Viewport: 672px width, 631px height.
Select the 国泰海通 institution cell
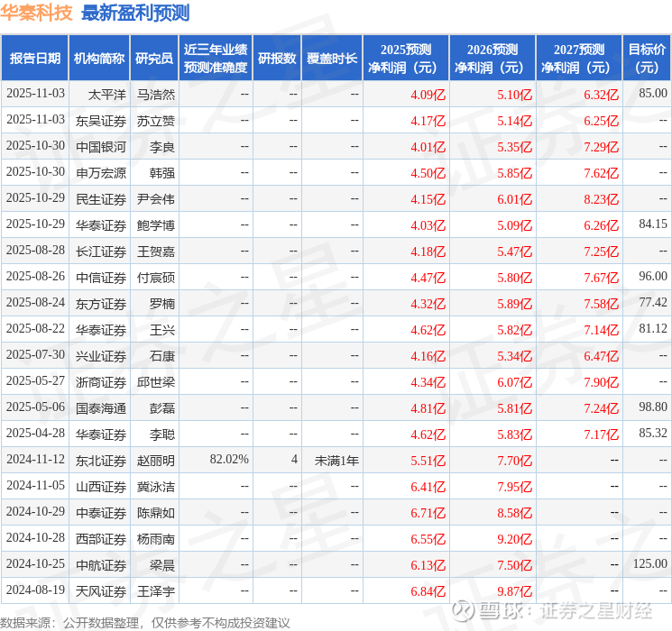101,408
